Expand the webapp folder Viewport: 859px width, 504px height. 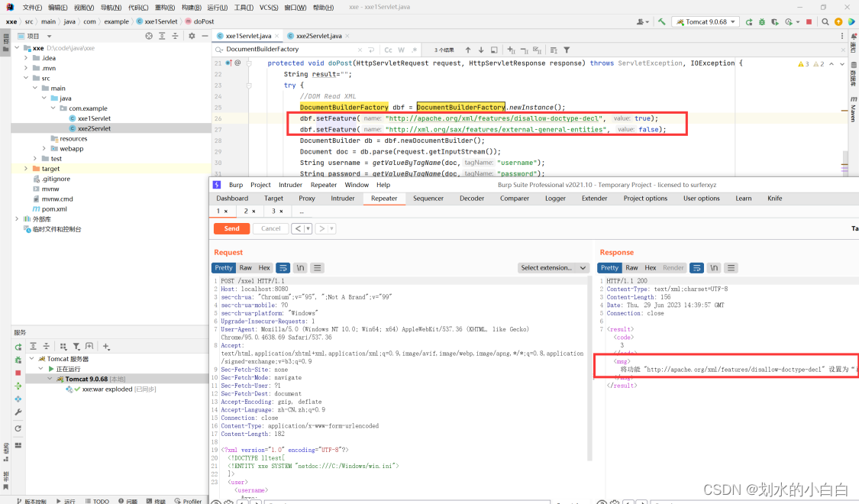tap(44, 148)
